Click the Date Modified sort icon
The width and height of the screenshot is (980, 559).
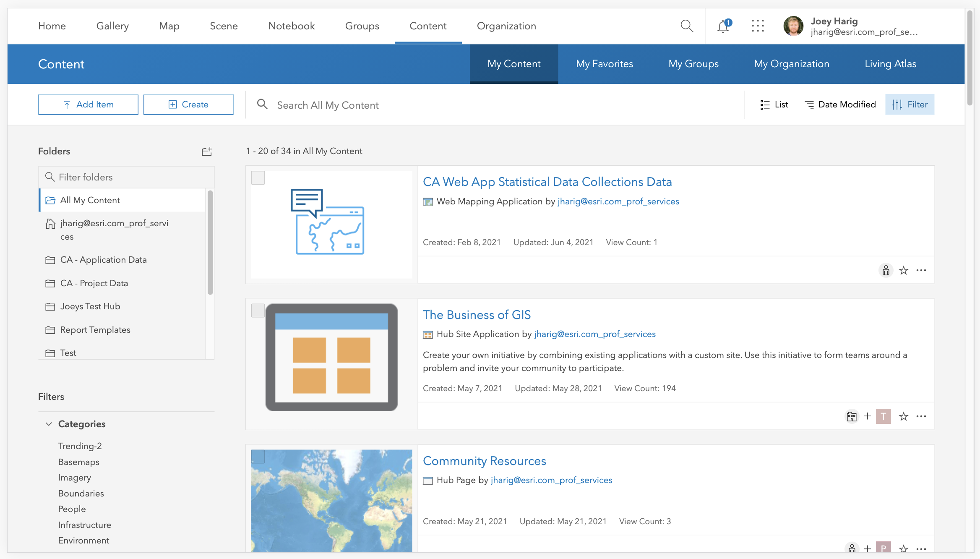(809, 104)
